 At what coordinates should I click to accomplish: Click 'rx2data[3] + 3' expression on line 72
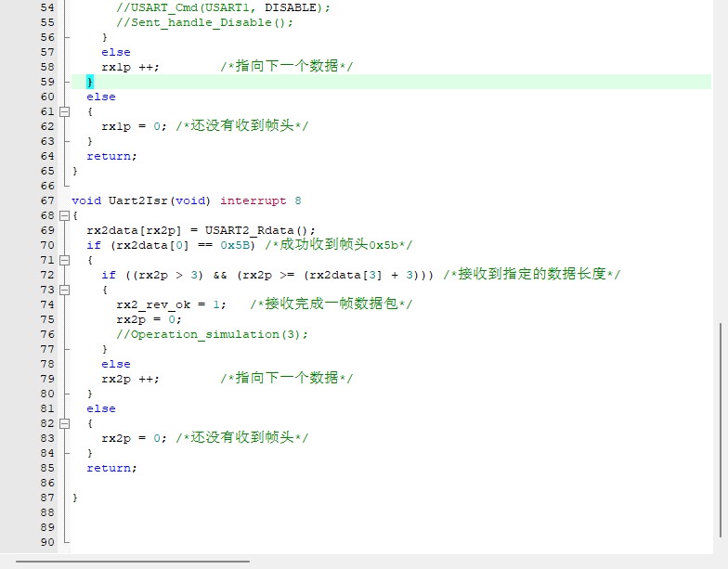[360, 275]
